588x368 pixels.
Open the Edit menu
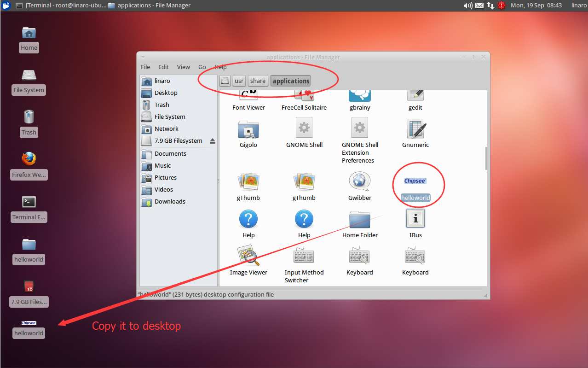point(163,67)
